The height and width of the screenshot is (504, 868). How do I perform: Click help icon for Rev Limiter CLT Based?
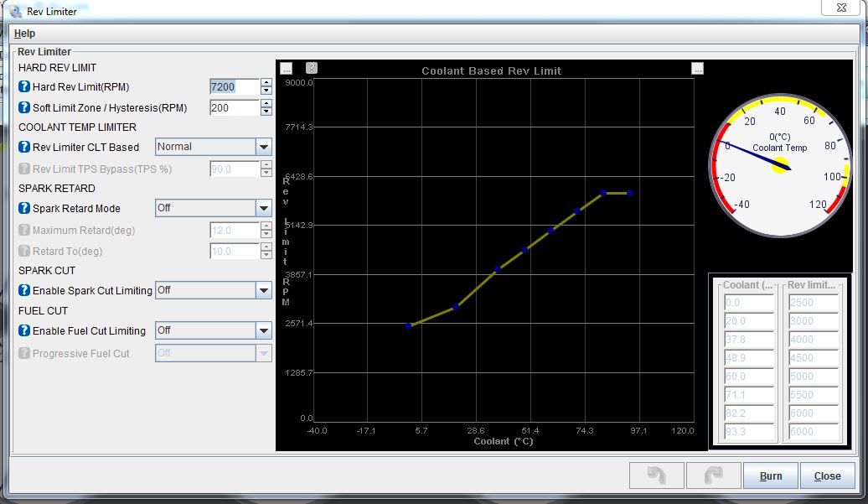(x=24, y=148)
